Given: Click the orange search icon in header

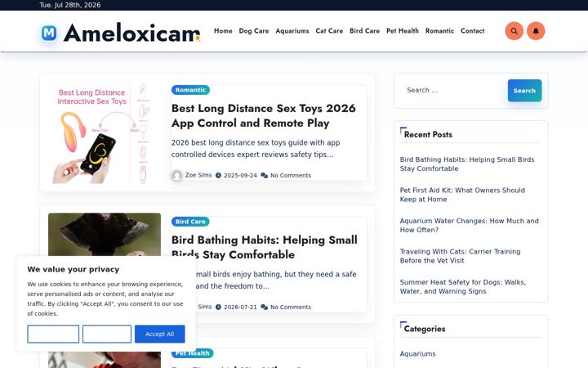Looking at the screenshot, I should 514,31.
